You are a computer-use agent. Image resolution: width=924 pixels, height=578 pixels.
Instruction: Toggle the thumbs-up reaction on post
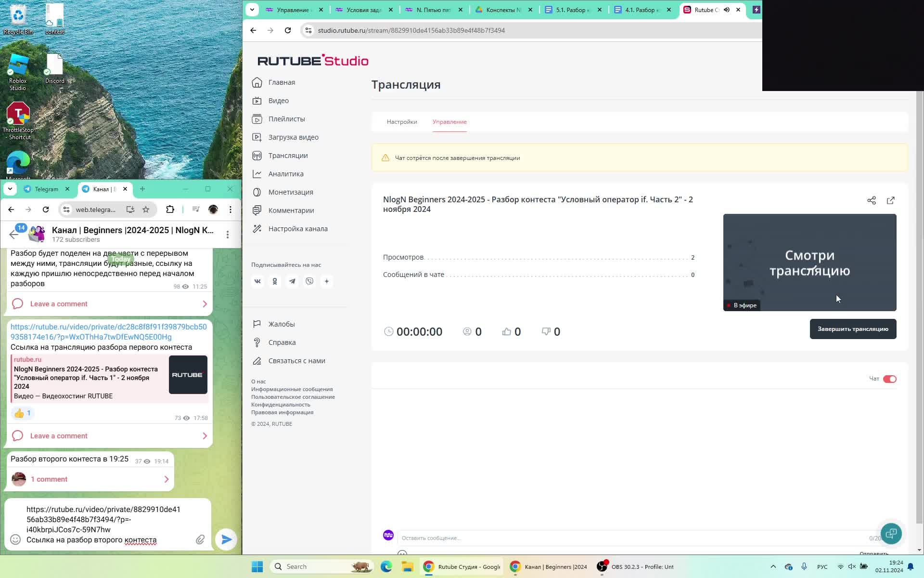[x=22, y=413]
